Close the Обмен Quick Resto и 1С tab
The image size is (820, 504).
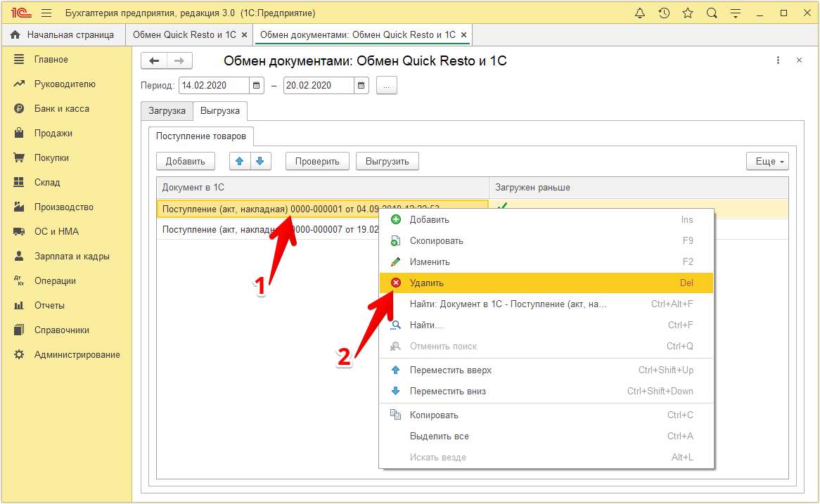(x=244, y=35)
